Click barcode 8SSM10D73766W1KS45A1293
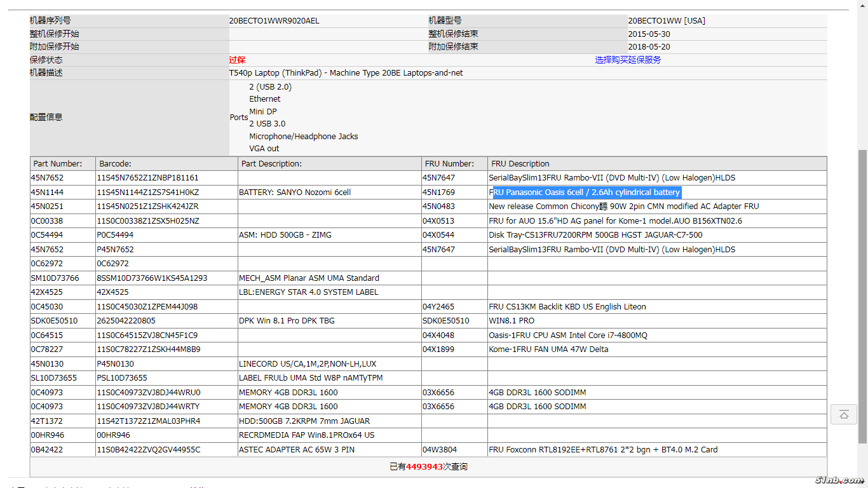 click(152, 278)
